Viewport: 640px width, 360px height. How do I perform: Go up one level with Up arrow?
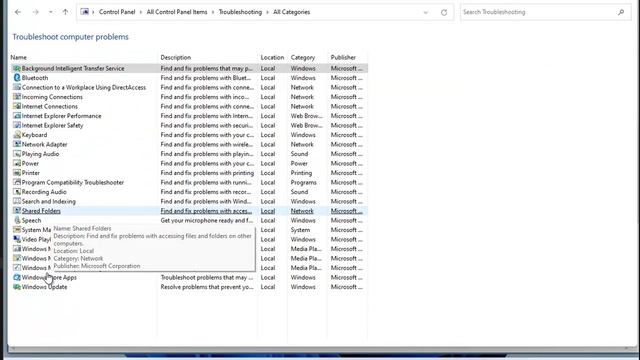coord(65,12)
